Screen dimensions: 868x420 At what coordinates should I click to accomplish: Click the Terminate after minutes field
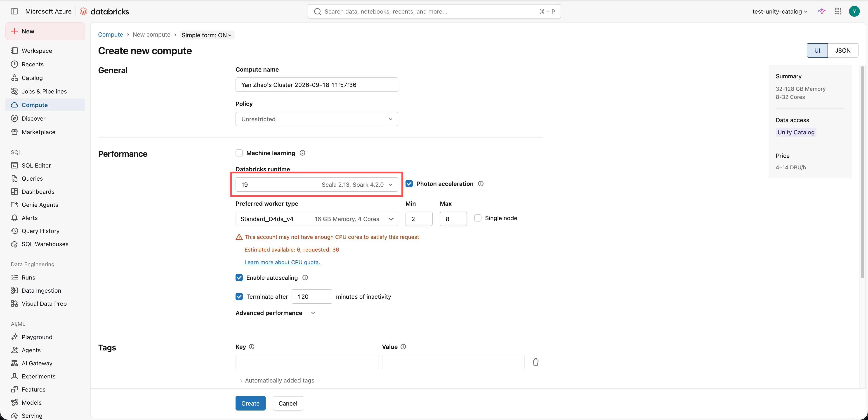312,296
